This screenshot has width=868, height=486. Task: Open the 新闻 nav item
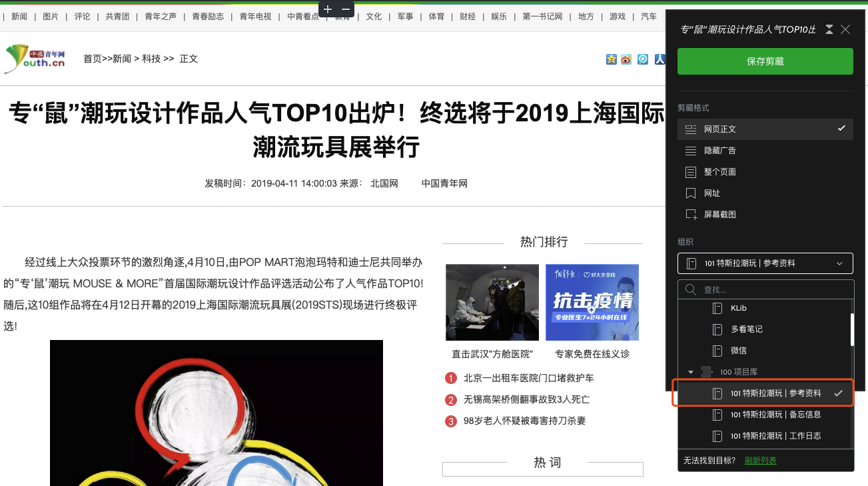[x=19, y=17]
